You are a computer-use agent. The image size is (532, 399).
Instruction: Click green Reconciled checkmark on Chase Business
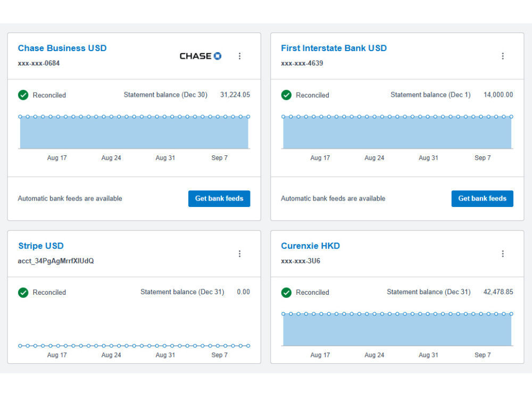[23, 95]
